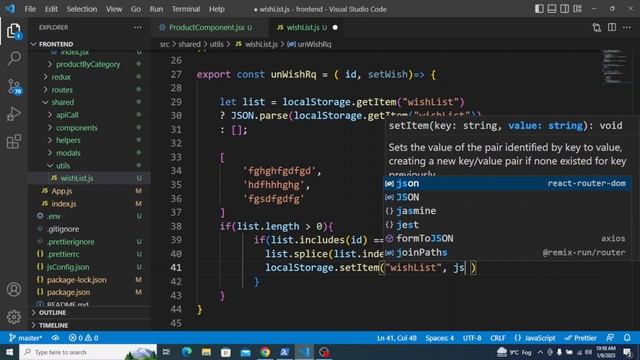Image resolution: width=640 pixels, height=360 pixels.
Task: Expand the productByCategory folder
Action: tap(88, 64)
